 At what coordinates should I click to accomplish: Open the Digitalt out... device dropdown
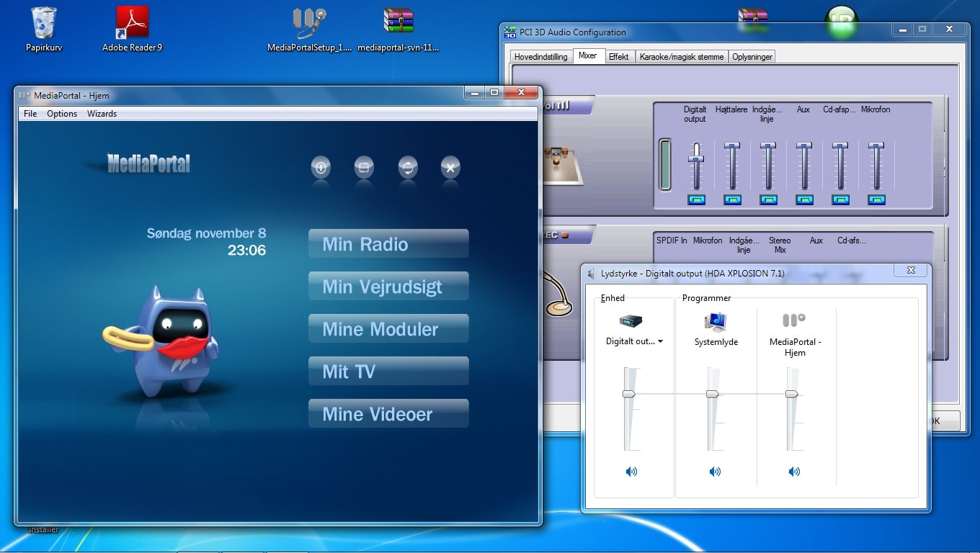[x=634, y=341]
